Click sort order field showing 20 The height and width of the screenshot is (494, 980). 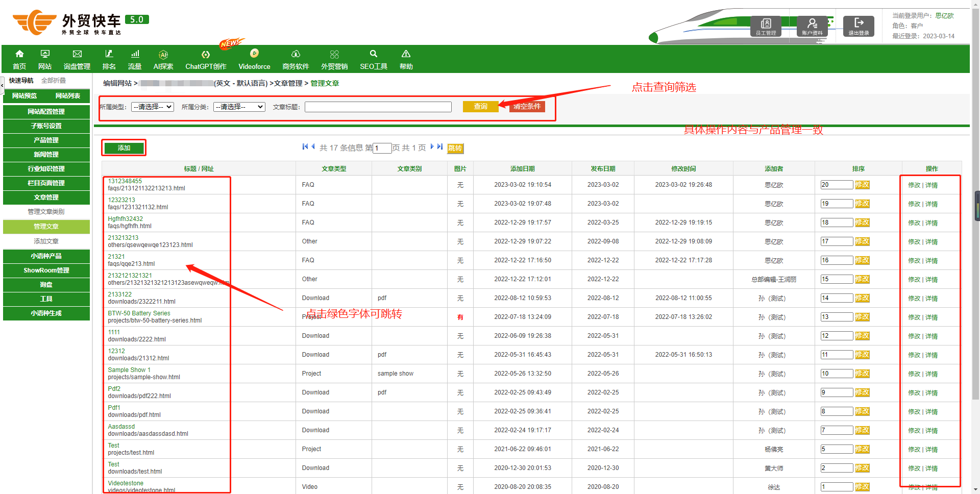pyautogui.click(x=837, y=185)
